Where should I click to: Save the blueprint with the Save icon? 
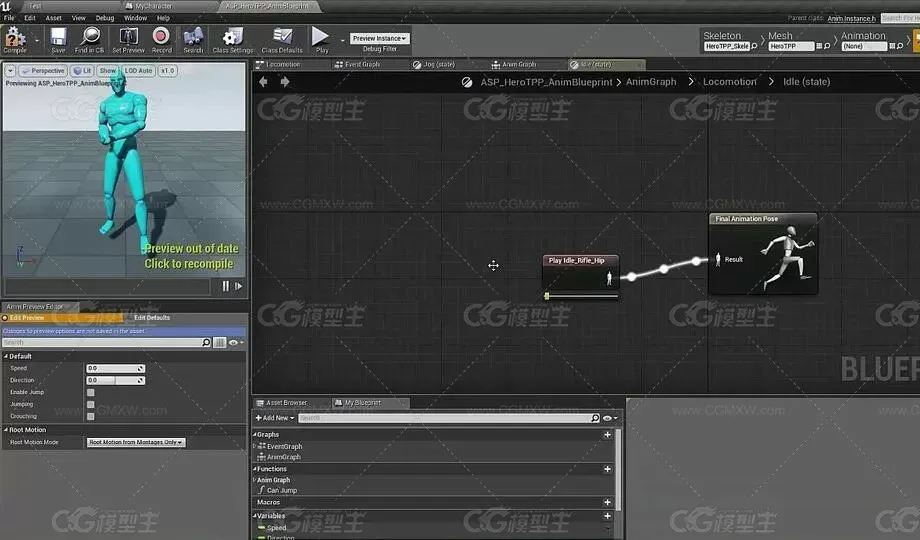point(58,37)
